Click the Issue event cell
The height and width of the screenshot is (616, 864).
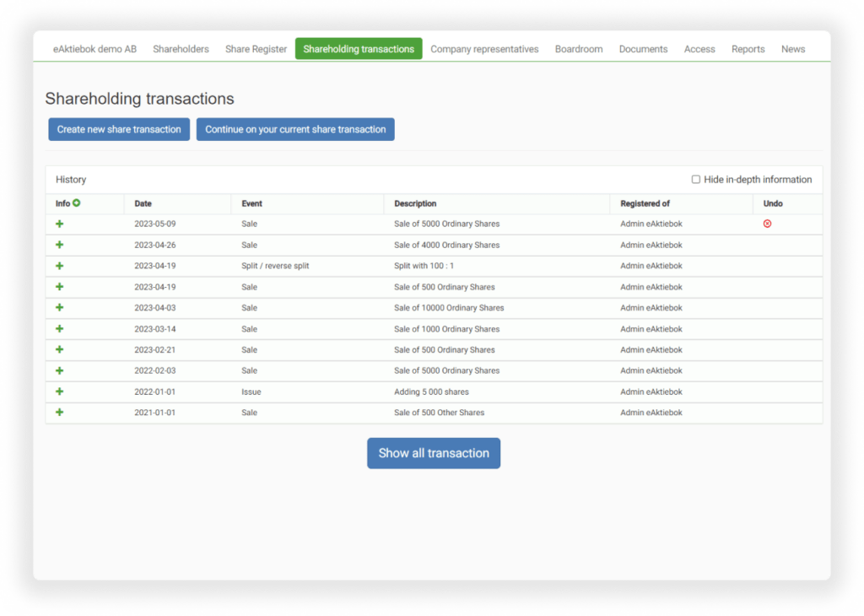[251, 392]
